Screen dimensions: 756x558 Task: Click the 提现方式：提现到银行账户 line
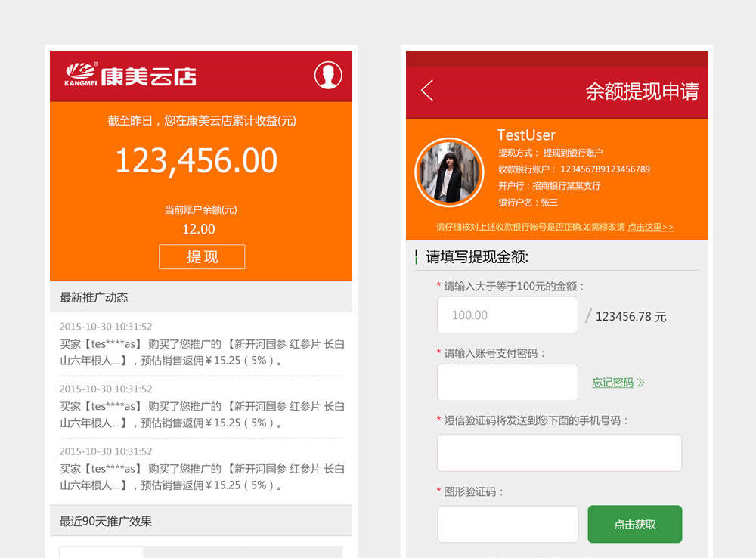pyautogui.click(x=550, y=153)
